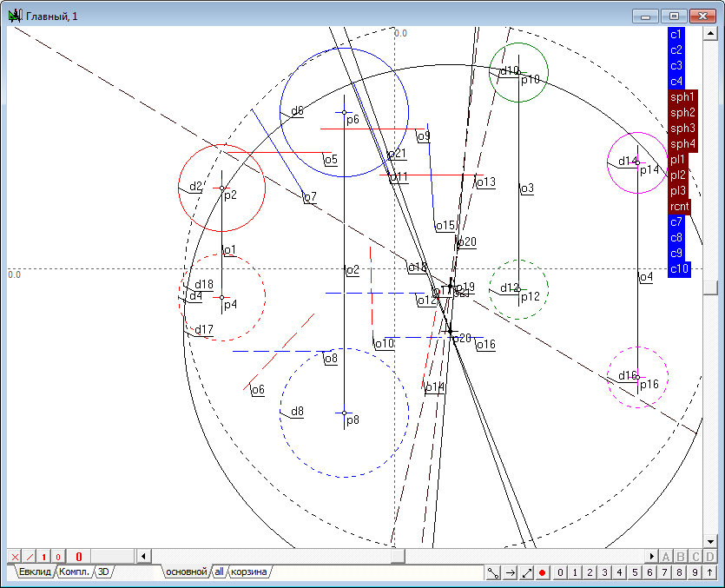The width and height of the screenshot is (725, 588).
Task: Select c1 in the object list
Action: click(676, 35)
